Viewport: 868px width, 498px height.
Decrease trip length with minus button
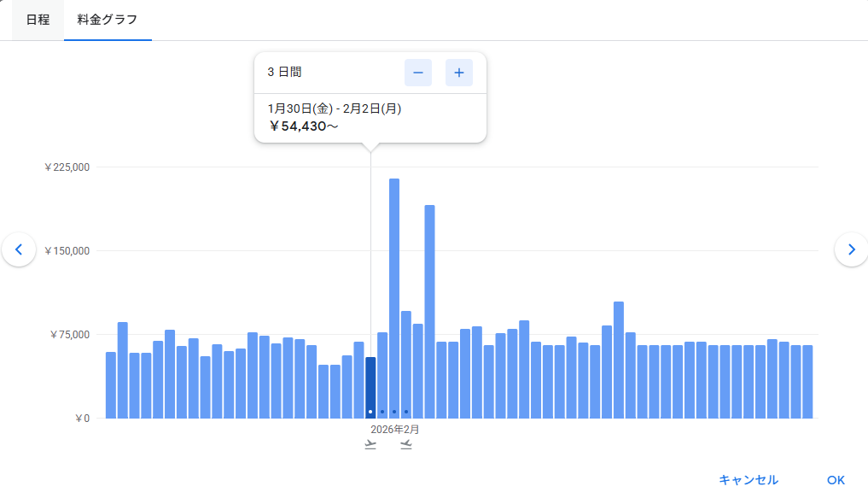coord(418,73)
